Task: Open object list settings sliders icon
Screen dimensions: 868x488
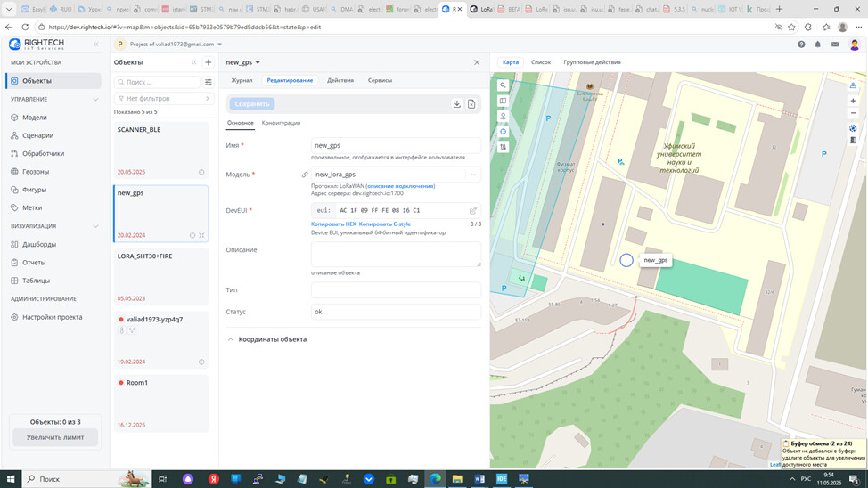Action: coord(209,82)
